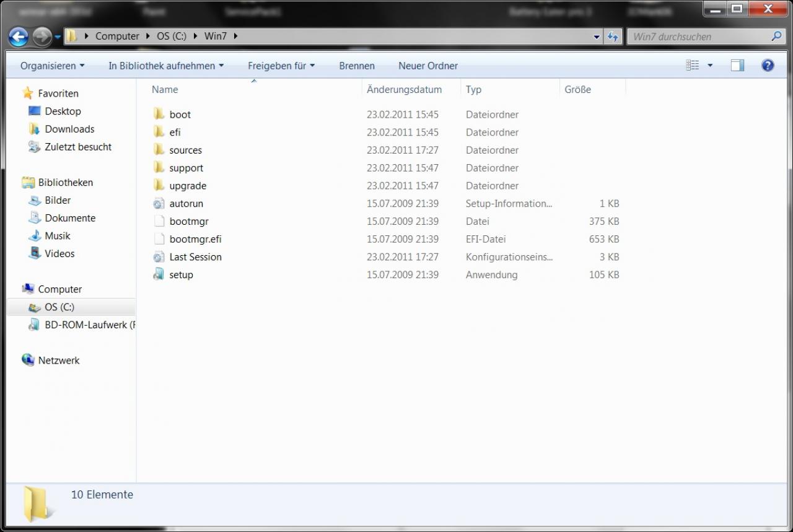Click the Back navigation arrow button

click(x=19, y=37)
